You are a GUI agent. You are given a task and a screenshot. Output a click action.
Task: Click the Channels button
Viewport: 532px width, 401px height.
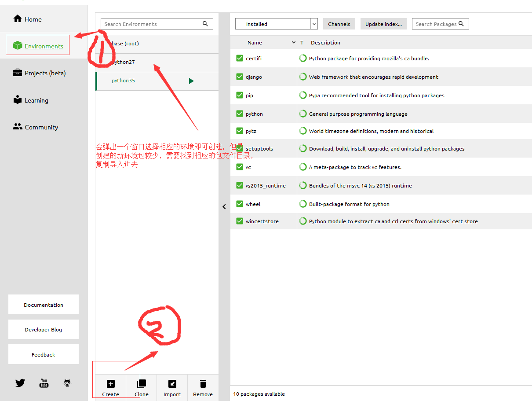click(x=339, y=24)
